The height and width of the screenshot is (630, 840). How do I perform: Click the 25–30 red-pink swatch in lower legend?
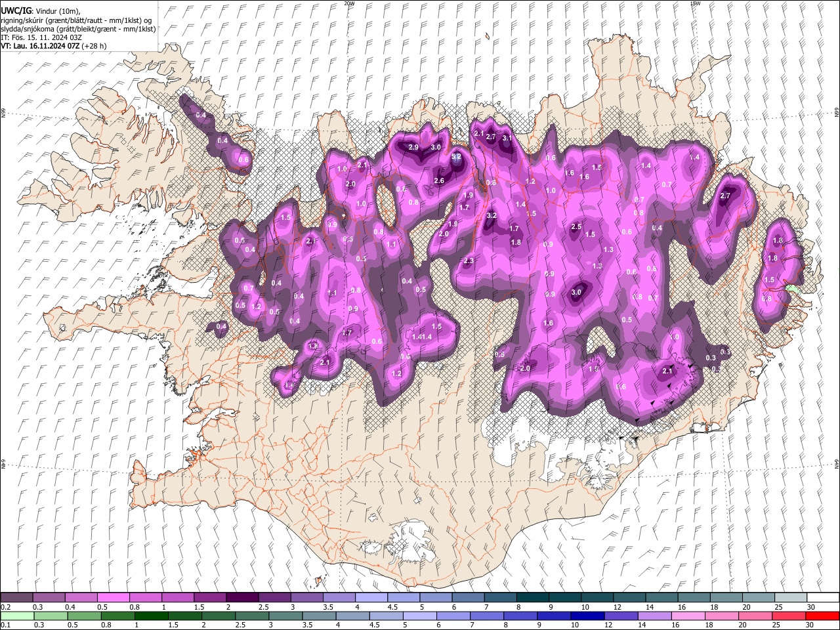787,616
